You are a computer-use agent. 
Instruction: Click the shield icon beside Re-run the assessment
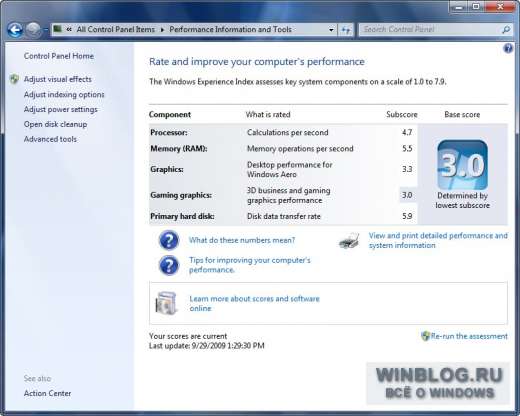coord(425,336)
